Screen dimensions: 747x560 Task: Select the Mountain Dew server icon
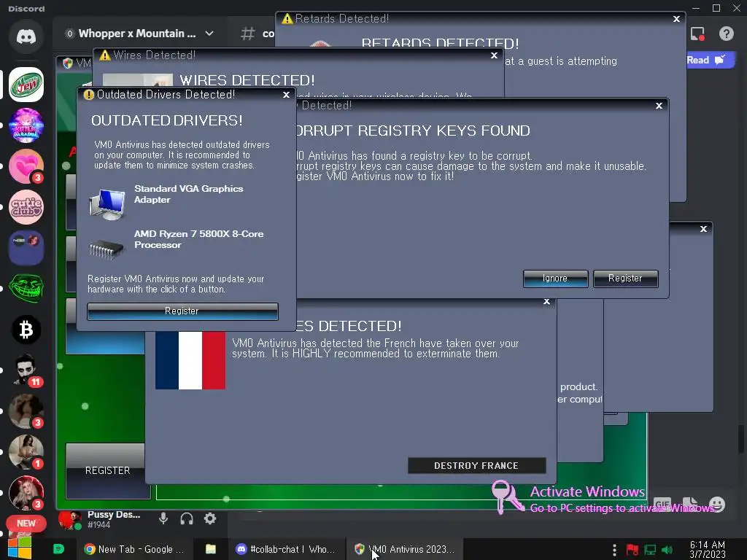[26, 85]
